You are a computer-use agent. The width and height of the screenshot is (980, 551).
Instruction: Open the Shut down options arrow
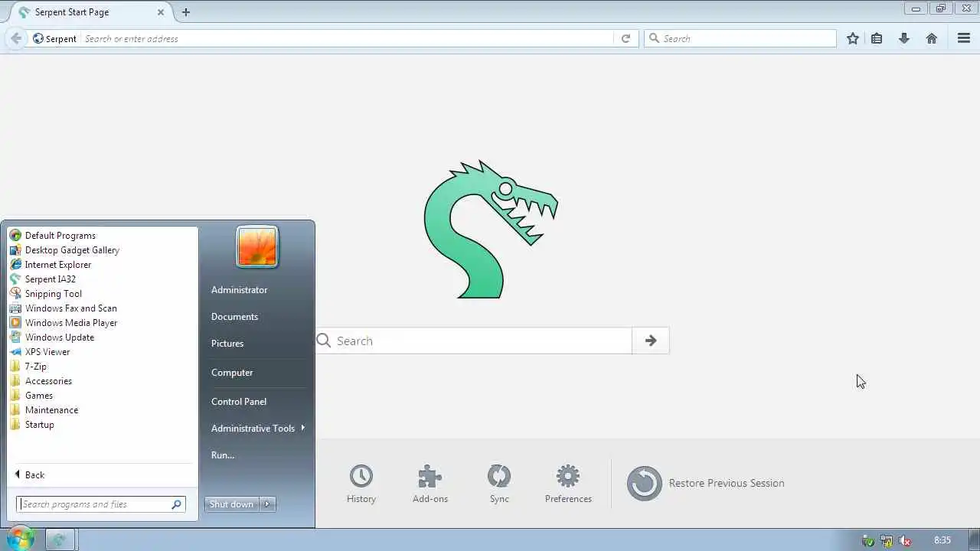pos(267,504)
